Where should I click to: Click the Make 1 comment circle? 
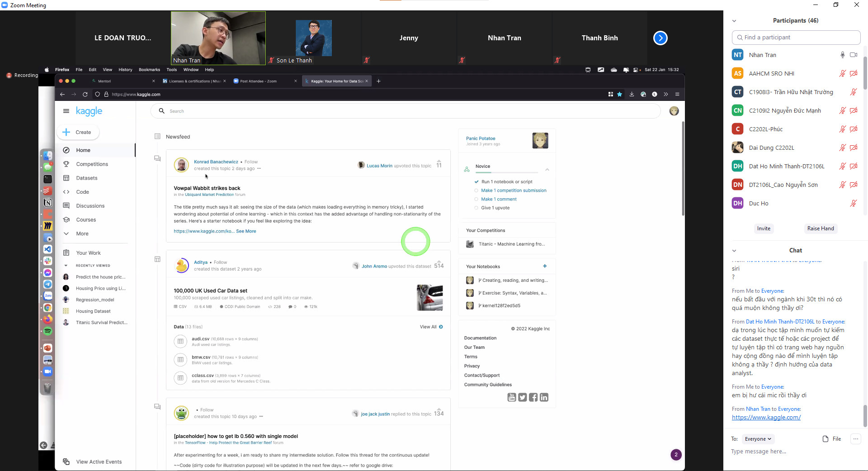coord(476,199)
